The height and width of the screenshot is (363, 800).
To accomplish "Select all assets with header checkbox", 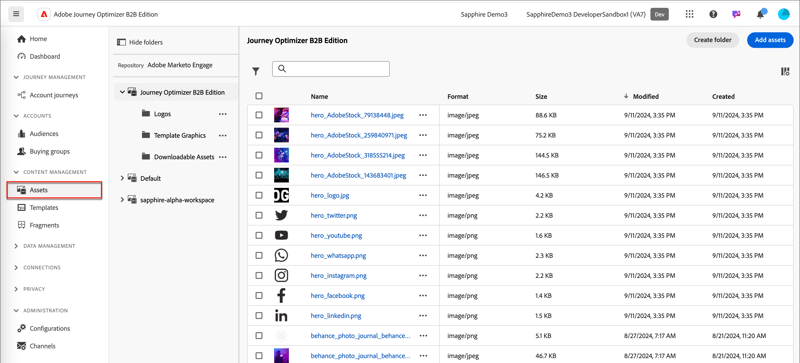I will pos(259,96).
